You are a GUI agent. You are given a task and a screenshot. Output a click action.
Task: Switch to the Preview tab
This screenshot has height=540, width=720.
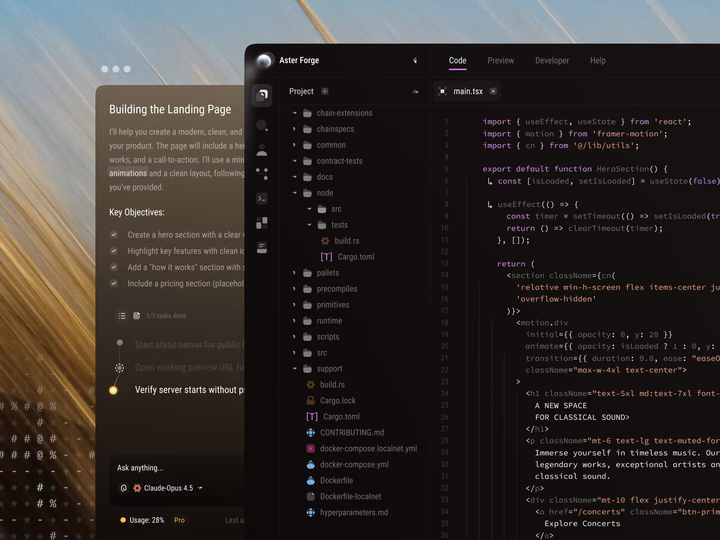click(501, 61)
